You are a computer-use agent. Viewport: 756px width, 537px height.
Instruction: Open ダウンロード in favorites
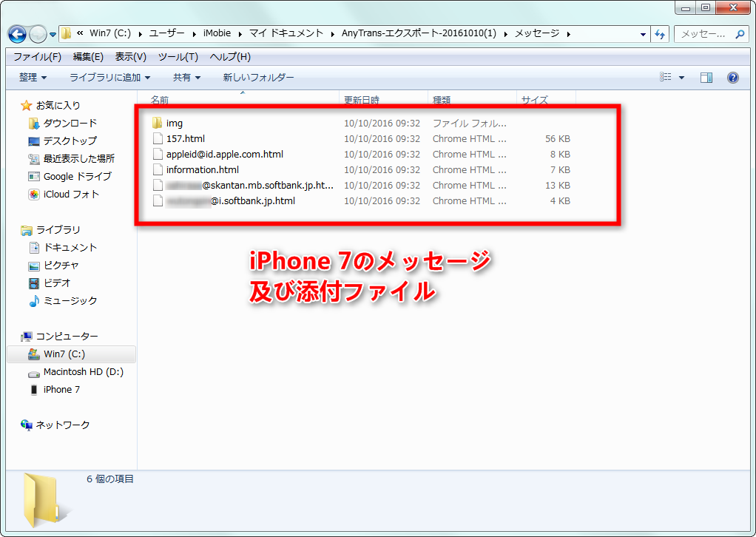70,123
